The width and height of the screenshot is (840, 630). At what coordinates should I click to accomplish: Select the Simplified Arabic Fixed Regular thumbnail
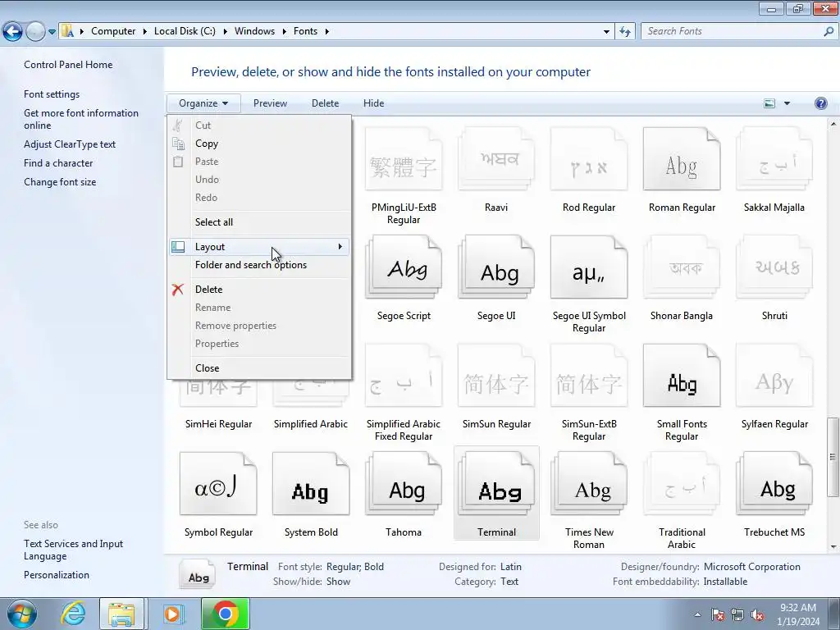(x=404, y=376)
